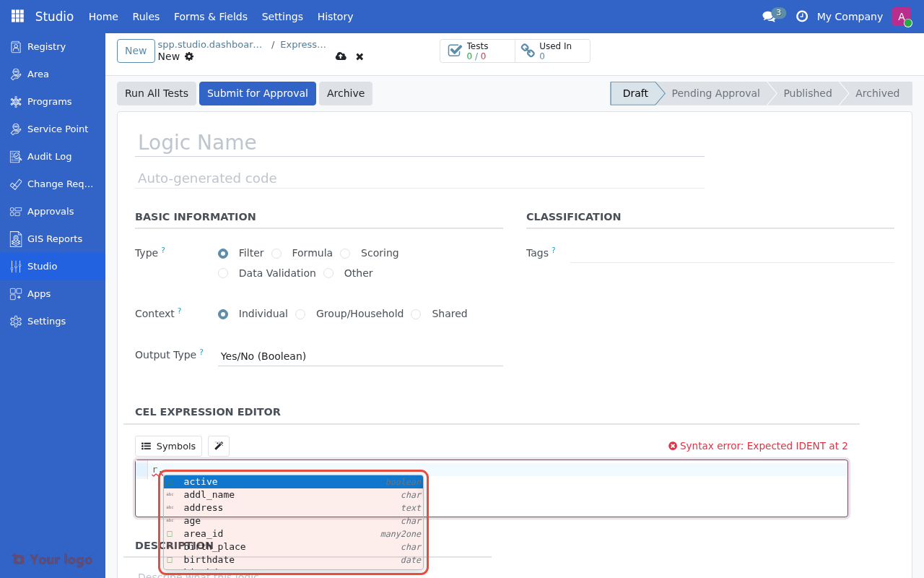Image resolution: width=924 pixels, height=578 pixels.
Task: Select Data Validation as the type
Action: click(223, 273)
